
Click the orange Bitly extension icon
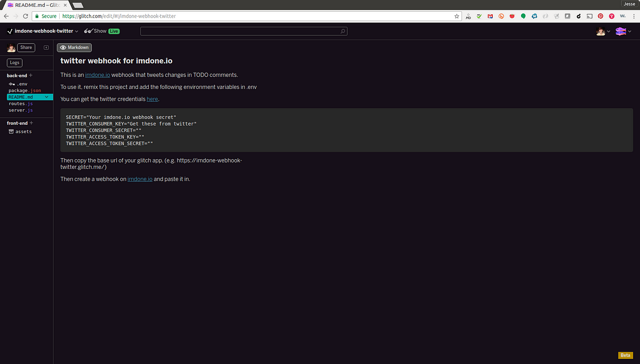[x=501, y=17]
